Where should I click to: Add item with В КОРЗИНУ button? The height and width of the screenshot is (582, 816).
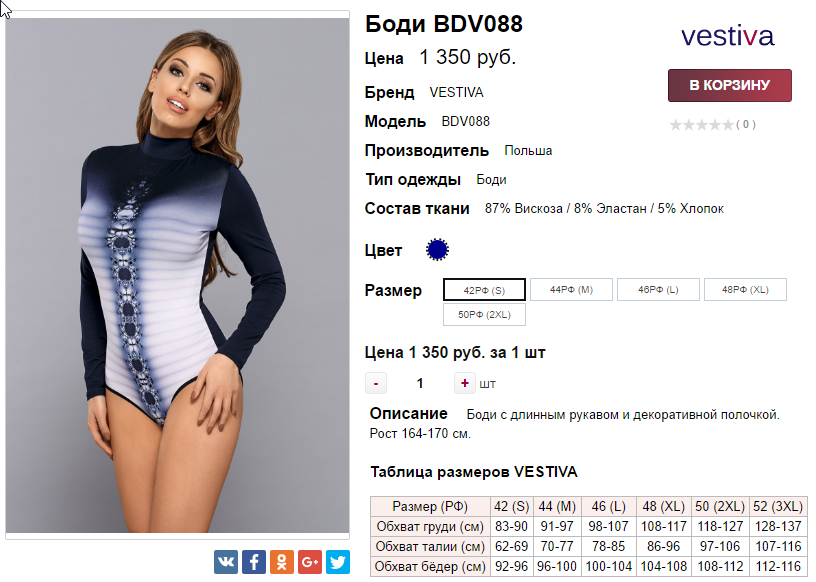coord(730,85)
